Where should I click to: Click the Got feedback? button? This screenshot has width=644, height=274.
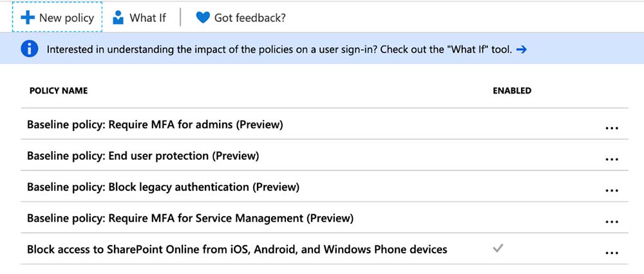241,18
